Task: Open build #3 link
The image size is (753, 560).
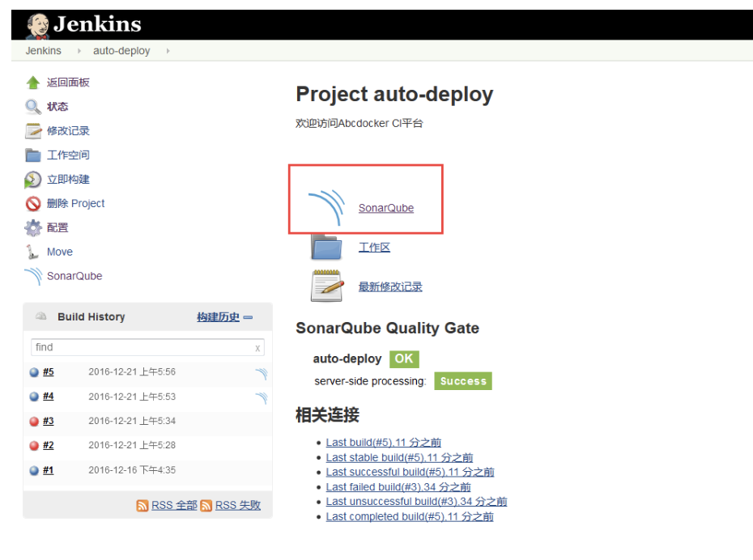Action: (x=48, y=421)
